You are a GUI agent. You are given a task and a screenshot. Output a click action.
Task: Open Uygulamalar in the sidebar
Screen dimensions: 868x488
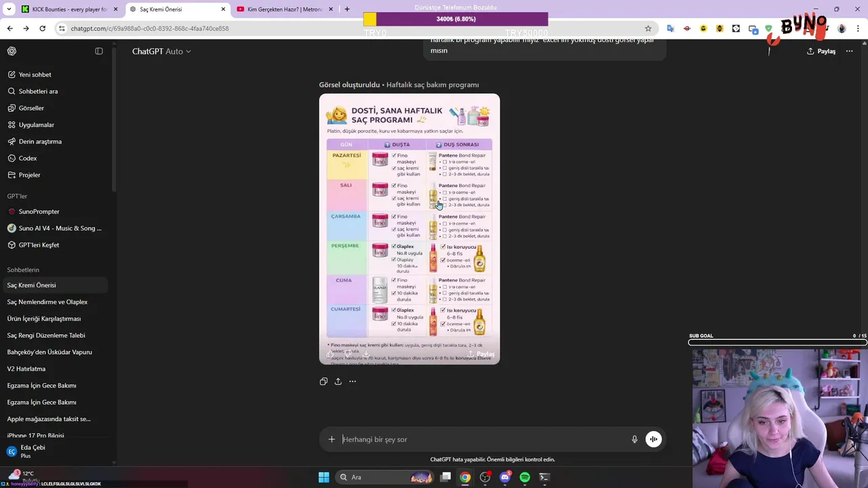click(x=54, y=125)
